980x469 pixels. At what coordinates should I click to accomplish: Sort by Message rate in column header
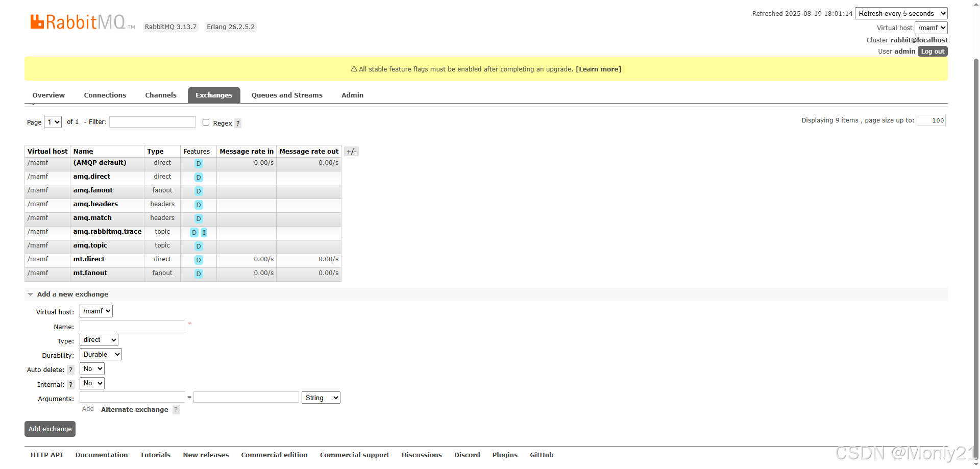(x=247, y=152)
